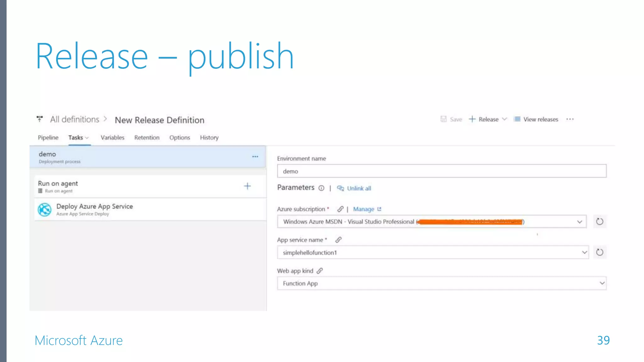Click the Manage link
This screenshot has width=644, height=362.
coord(364,209)
